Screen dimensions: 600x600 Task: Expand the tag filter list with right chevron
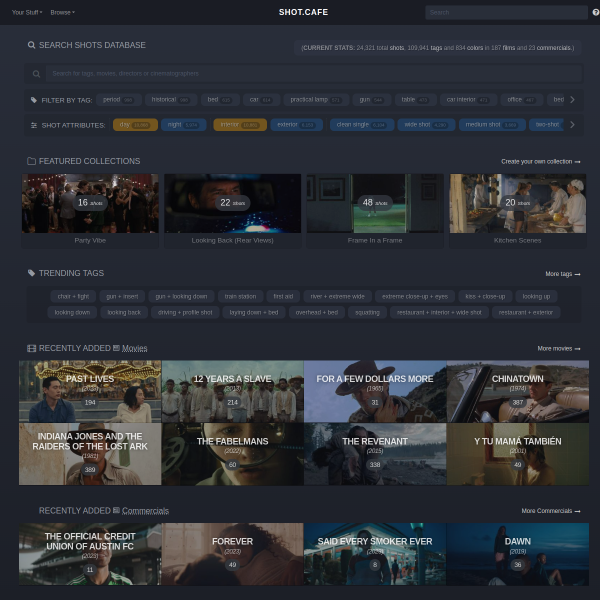572,99
